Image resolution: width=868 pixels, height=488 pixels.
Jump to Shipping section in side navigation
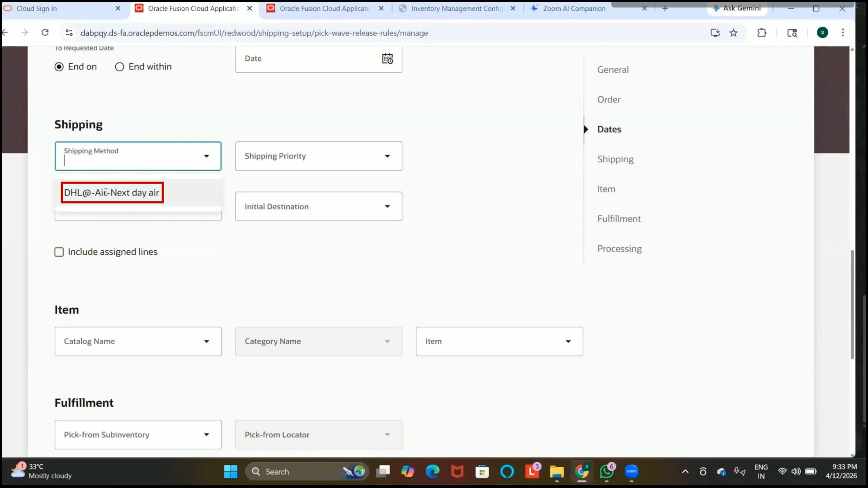[615, 159]
